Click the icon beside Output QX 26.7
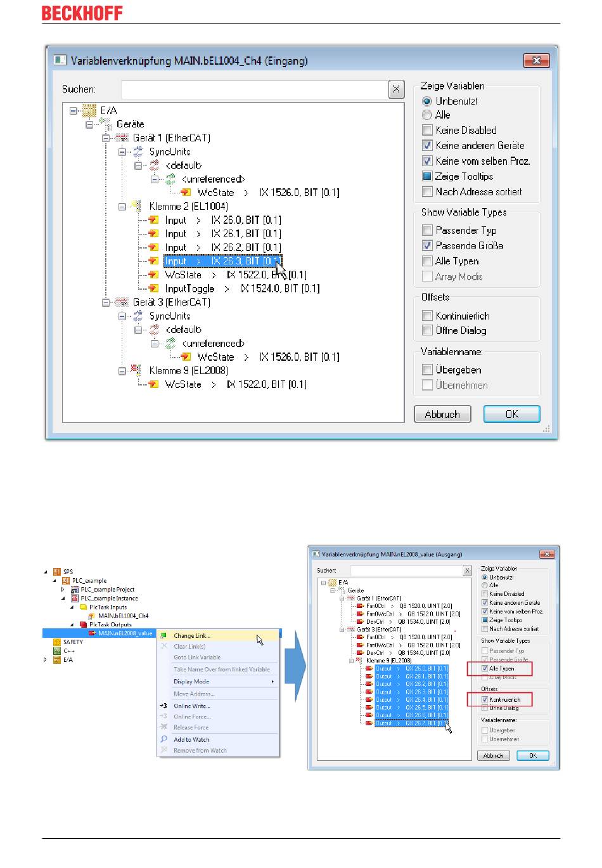602x868 pixels. (x=369, y=723)
